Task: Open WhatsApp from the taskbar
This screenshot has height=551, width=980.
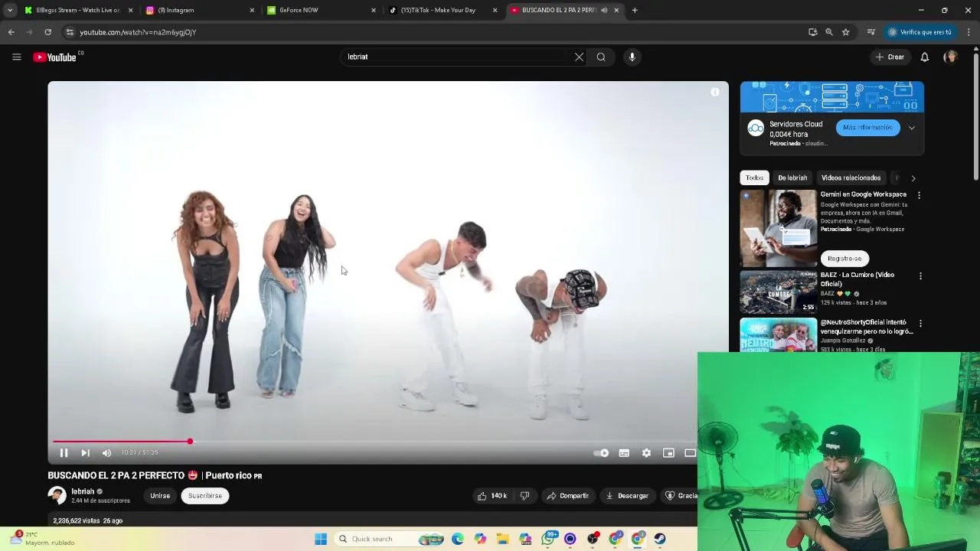Action: pyautogui.click(x=548, y=539)
